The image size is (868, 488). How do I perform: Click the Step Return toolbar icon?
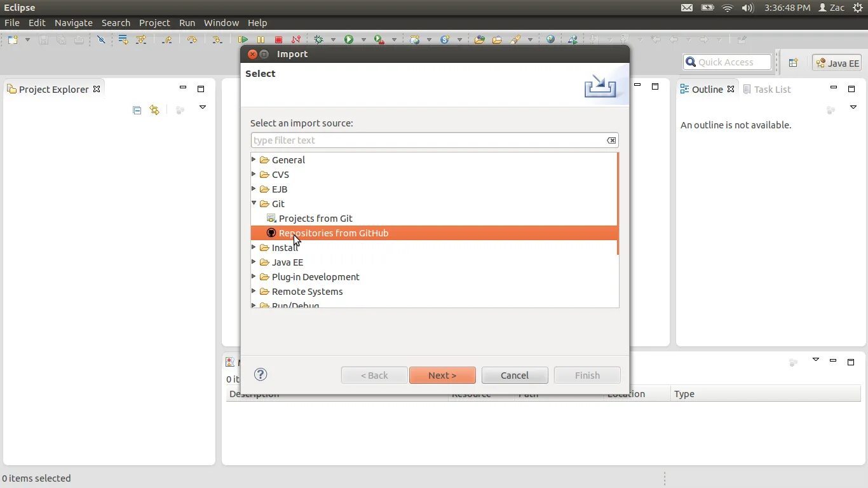pos(166,39)
